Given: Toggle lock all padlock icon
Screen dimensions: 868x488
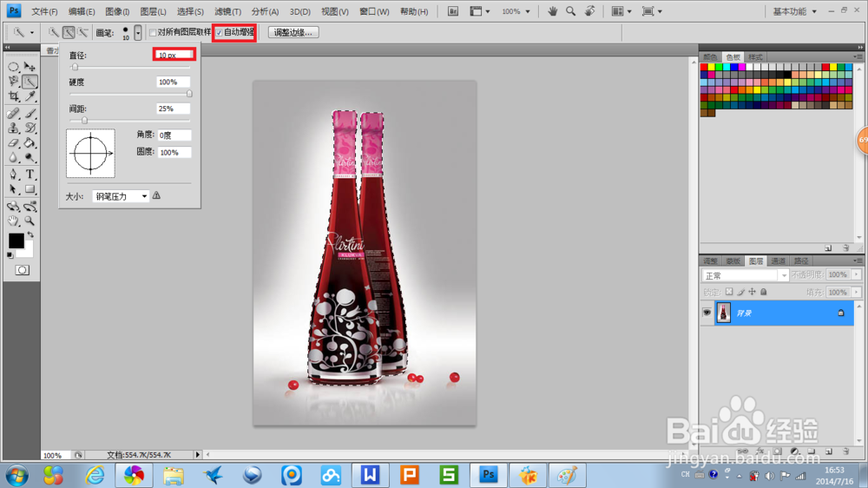Looking at the screenshot, I should pyautogui.click(x=763, y=292).
